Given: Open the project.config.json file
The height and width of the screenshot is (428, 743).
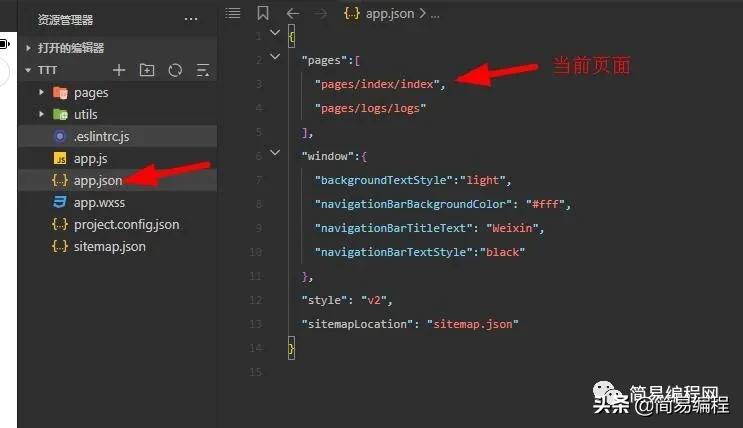Looking at the screenshot, I should 127,225.
